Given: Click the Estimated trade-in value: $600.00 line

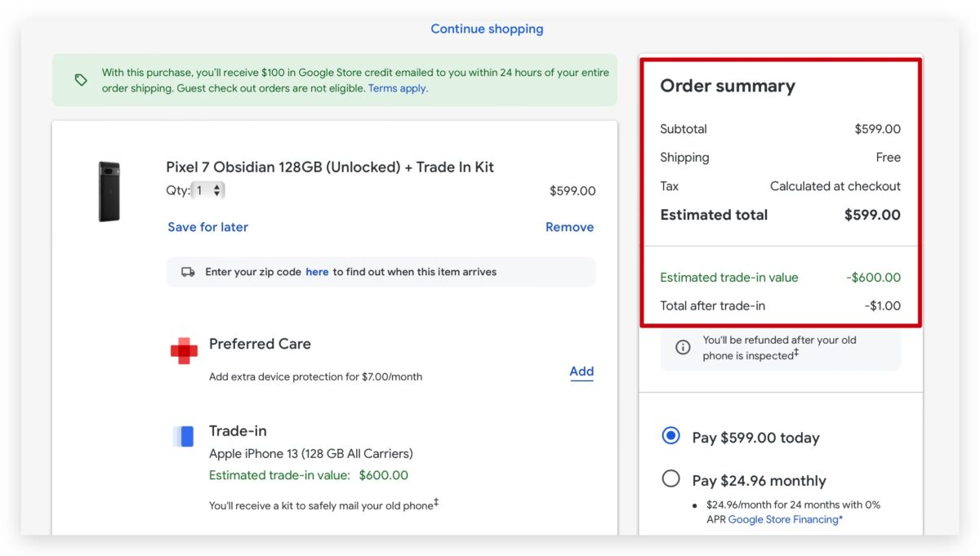Looking at the screenshot, I should click(x=309, y=475).
